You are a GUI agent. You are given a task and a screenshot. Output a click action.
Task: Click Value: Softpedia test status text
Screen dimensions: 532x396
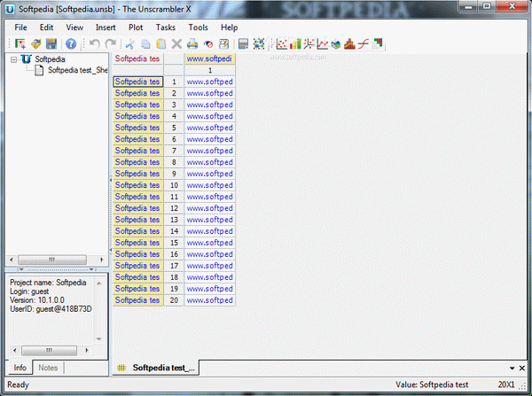coord(432,384)
